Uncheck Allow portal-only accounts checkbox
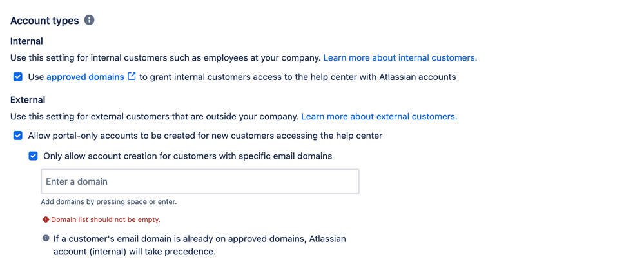Image resolution: width=644 pixels, height=264 pixels. 17,136
